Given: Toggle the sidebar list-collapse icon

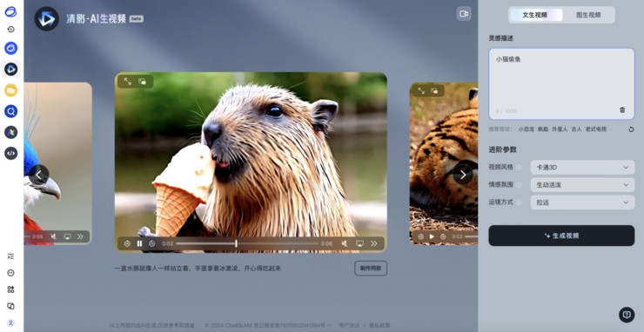Looking at the screenshot, I should coord(11,256).
